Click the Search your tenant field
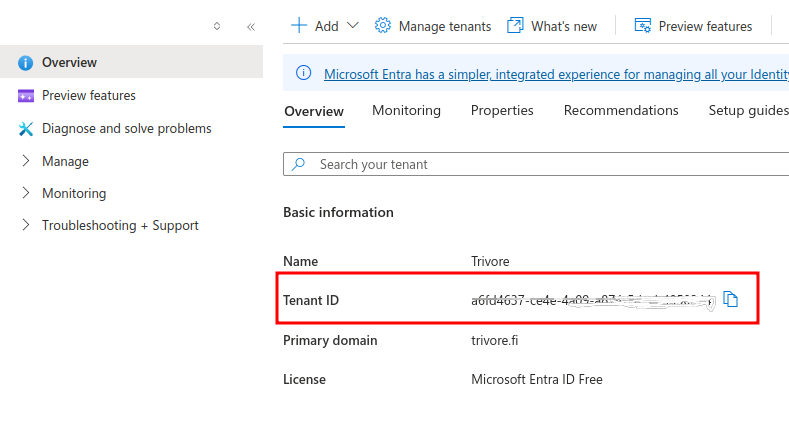 (x=540, y=164)
